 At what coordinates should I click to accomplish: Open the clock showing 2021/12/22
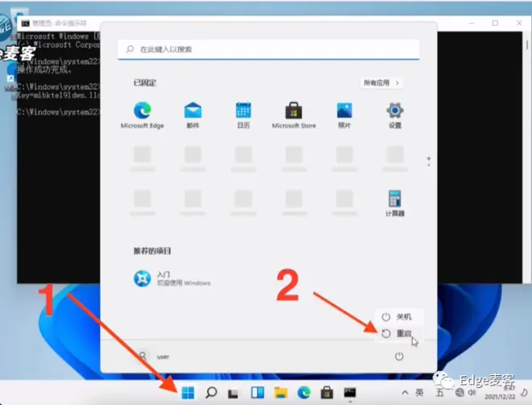coord(500,393)
